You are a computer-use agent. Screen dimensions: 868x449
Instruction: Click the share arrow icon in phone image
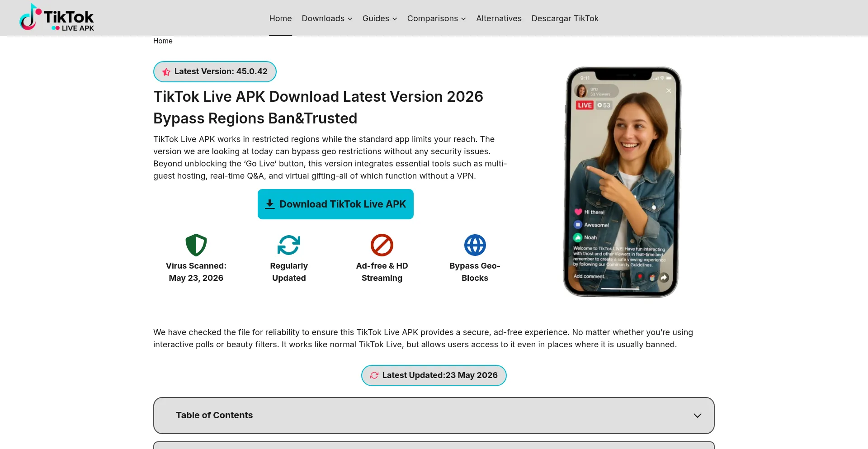pos(664,278)
